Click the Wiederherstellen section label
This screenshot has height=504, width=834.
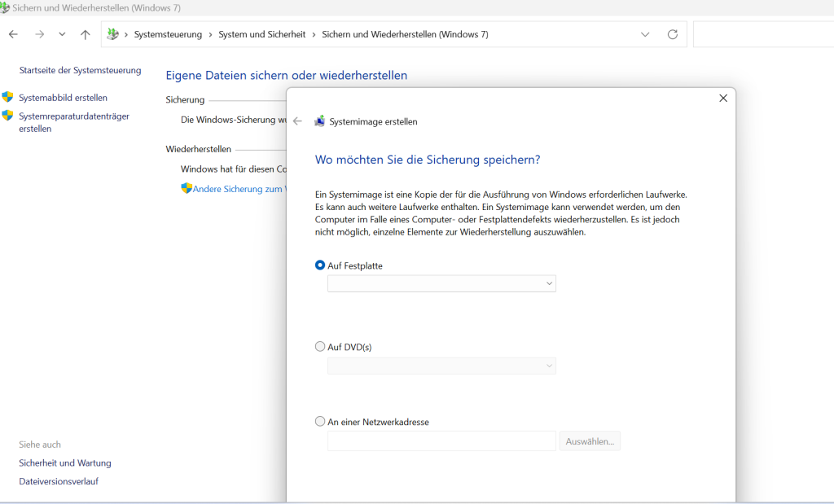199,149
